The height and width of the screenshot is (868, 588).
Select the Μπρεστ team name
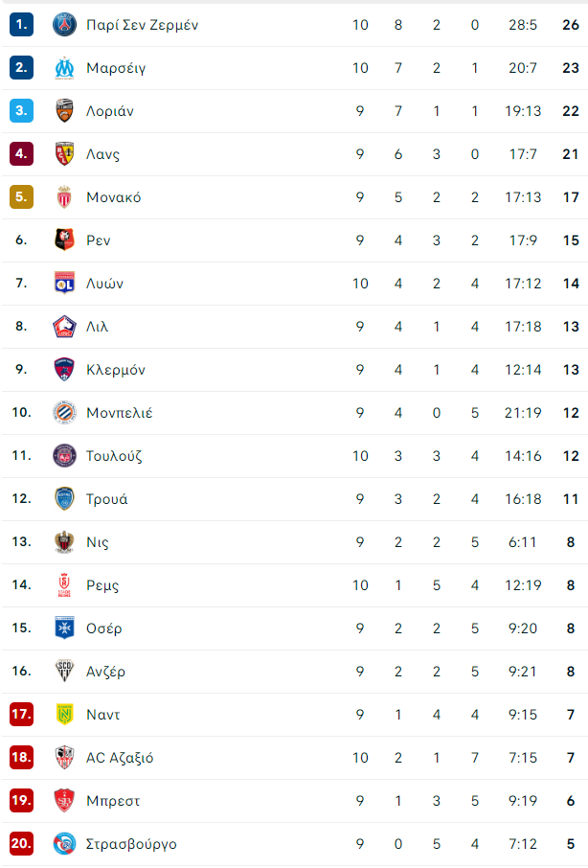click(x=113, y=801)
